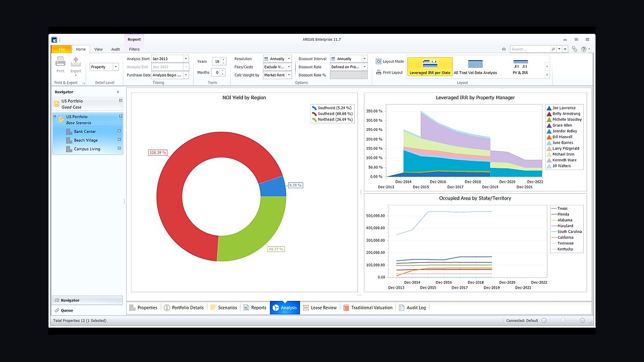Click in the Search input field

[530, 49]
